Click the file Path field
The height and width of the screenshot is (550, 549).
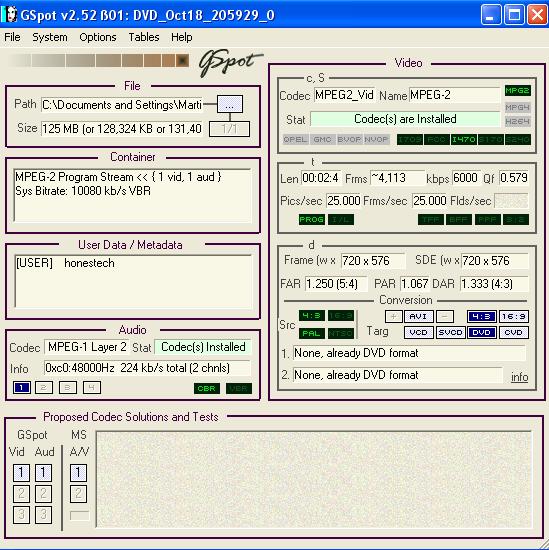(121, 105)
